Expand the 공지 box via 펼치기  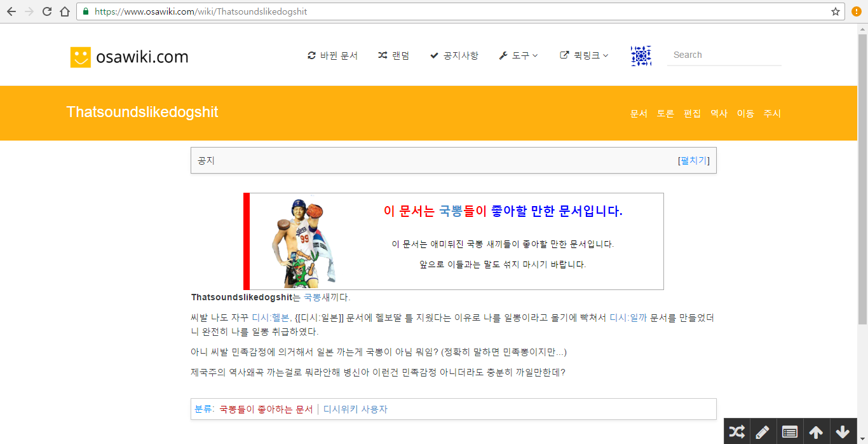[x=694, y=160]
